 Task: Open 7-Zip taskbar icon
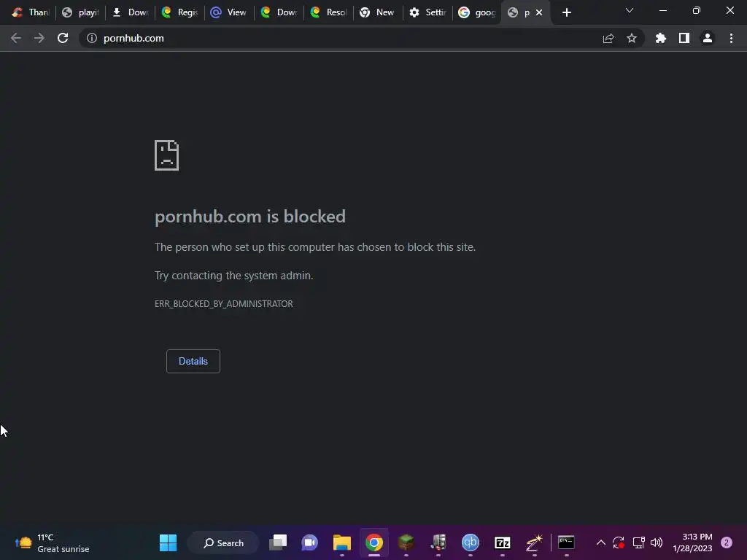[502, 542]
